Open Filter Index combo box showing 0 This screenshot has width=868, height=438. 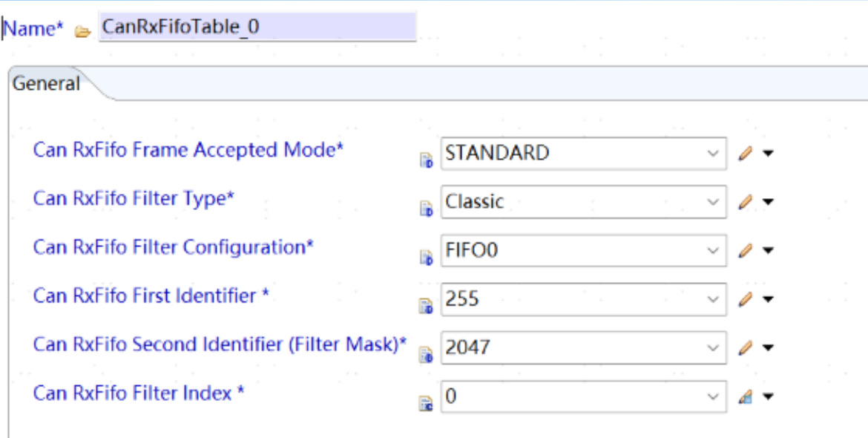(583, 396)
